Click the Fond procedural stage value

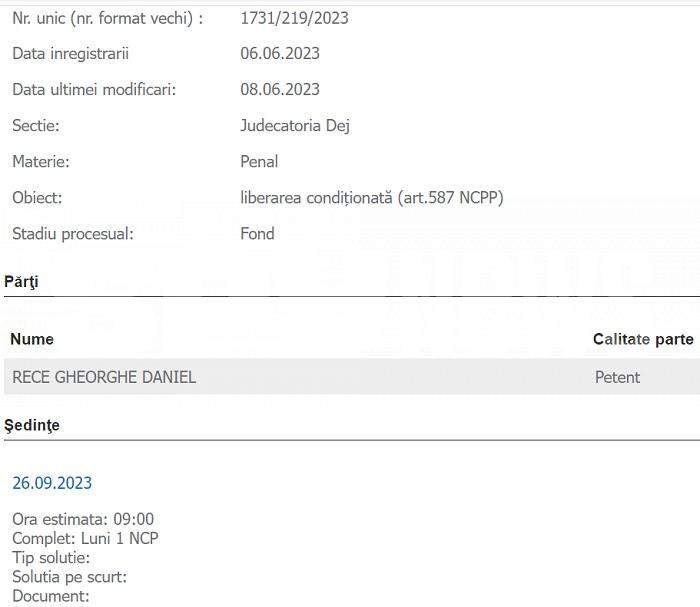point(257,233)
